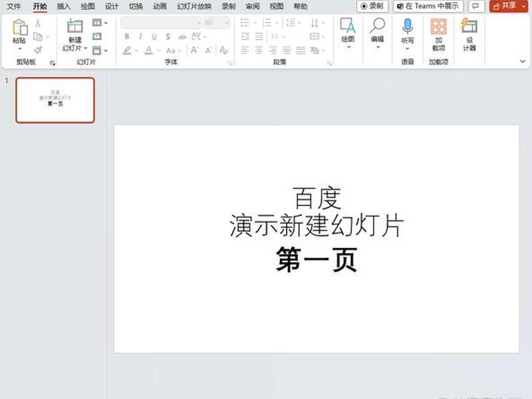Justify the paragraph text

(x=287, y=51)
